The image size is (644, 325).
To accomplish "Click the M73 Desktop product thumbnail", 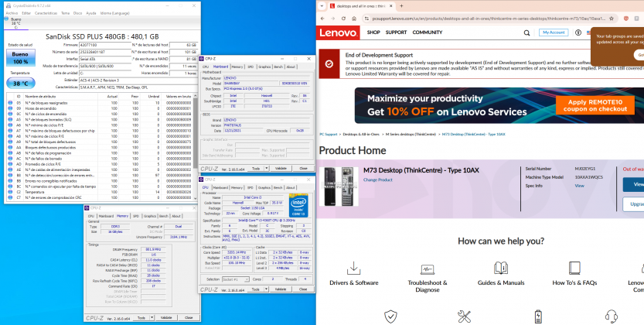I will point(339,186).
